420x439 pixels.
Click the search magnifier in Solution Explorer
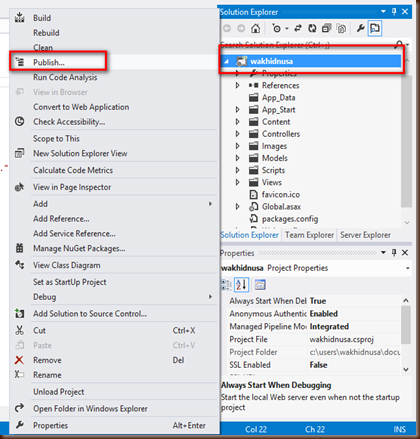(399, 45)
